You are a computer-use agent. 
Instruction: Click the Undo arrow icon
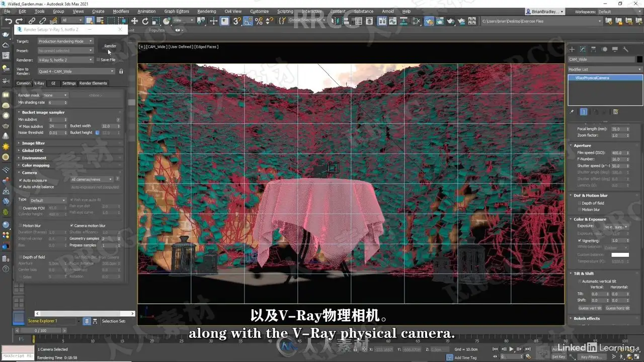[x=8, y=21]
